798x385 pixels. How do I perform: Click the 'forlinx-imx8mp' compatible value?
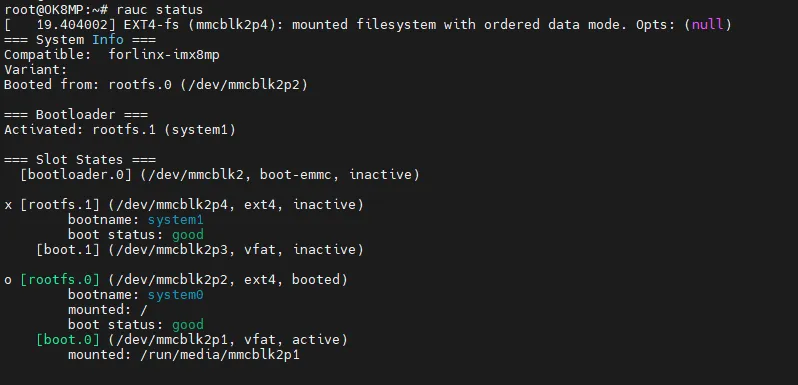pos(164,54)
